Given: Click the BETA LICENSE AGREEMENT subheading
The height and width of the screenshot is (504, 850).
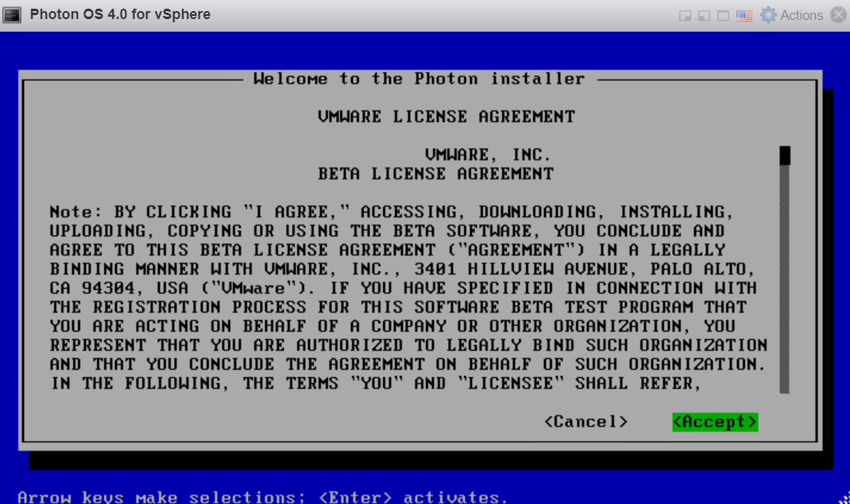Looking at the screenshot, I should click(x=435, y=174).
